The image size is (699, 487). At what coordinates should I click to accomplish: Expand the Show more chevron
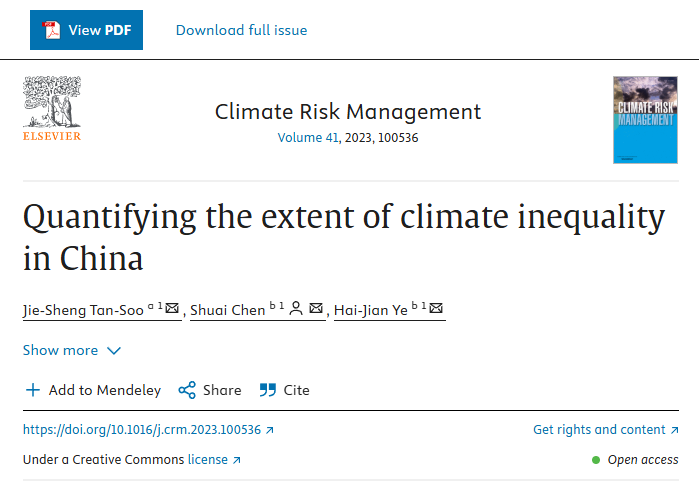point(113,351)
